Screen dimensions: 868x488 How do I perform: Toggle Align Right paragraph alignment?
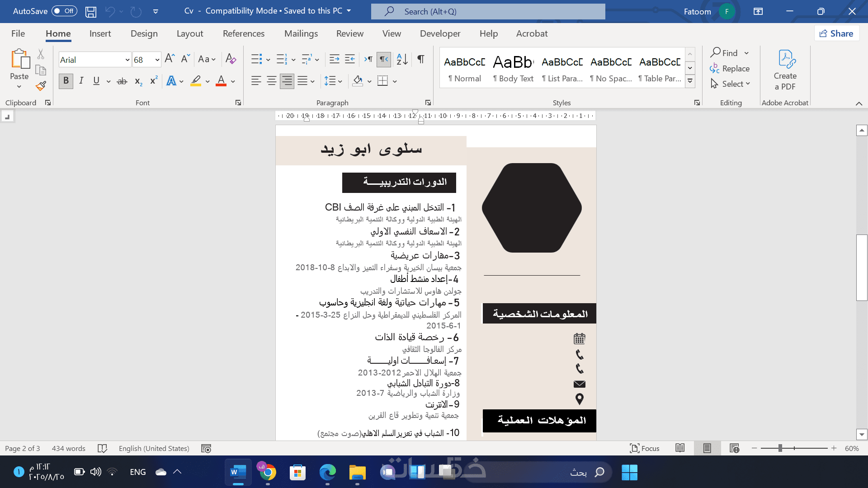tap(287, 81)
